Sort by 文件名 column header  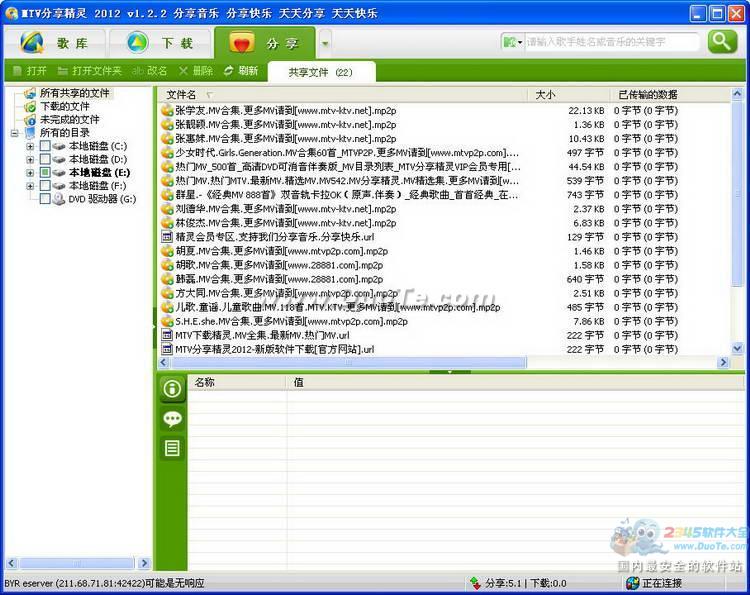pyautogui.click(x=342, y=95)
